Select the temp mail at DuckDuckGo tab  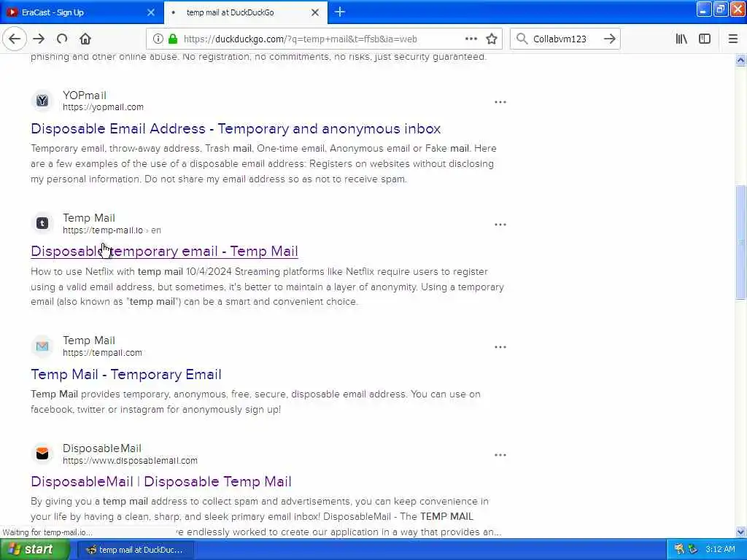246,12
